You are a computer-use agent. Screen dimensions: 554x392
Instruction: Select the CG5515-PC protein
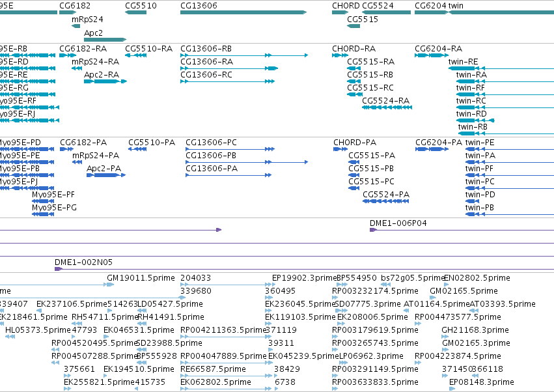(x=354, y=188)
